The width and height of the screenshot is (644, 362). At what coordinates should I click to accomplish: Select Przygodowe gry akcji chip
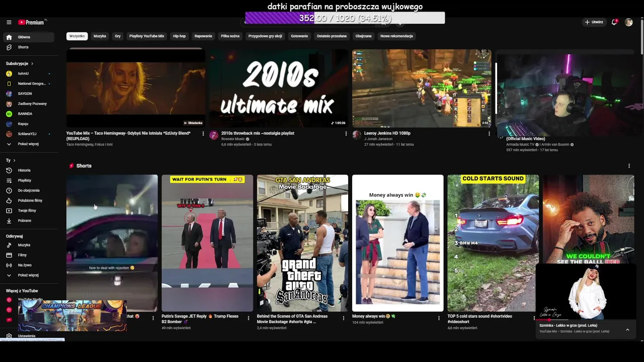tap(265, 36)
